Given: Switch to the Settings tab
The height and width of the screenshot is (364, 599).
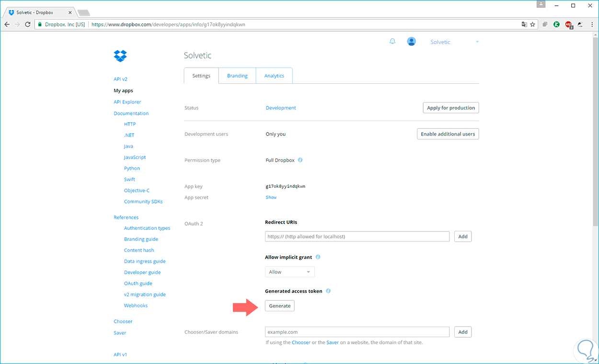Looking at the screenshot, I should click(x=201, y=76).
